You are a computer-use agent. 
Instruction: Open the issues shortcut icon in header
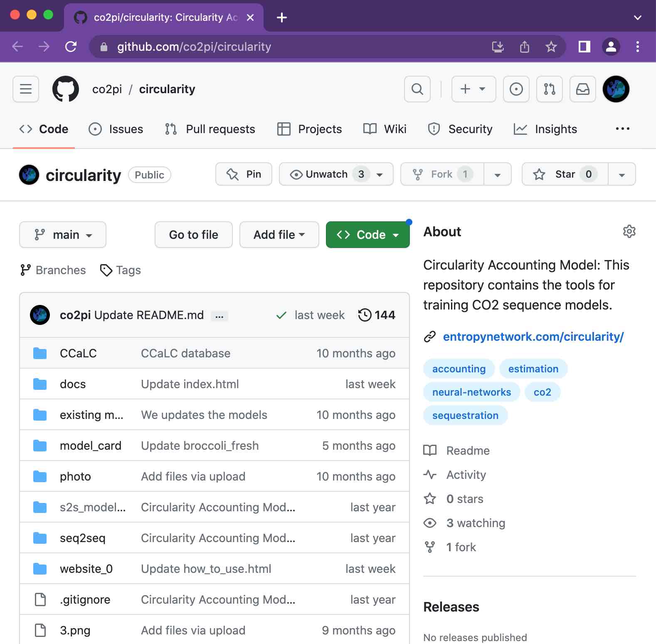[516, 89]
